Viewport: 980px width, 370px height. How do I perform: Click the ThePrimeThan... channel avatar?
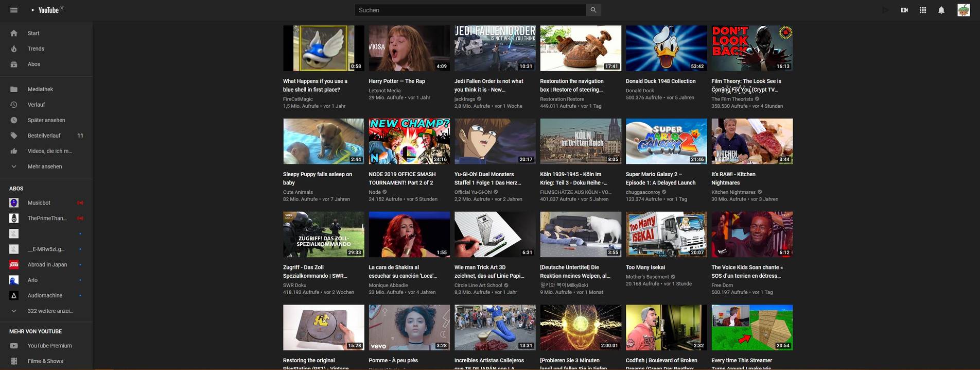(x=14, y=218)
